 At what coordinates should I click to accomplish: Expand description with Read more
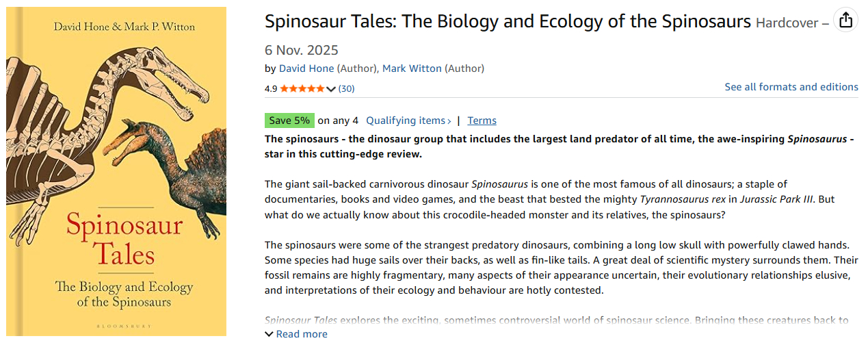coord(302,334)
